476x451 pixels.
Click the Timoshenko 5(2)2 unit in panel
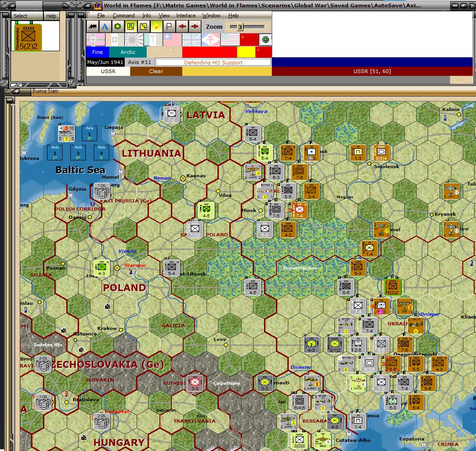(x=28, y=37)
